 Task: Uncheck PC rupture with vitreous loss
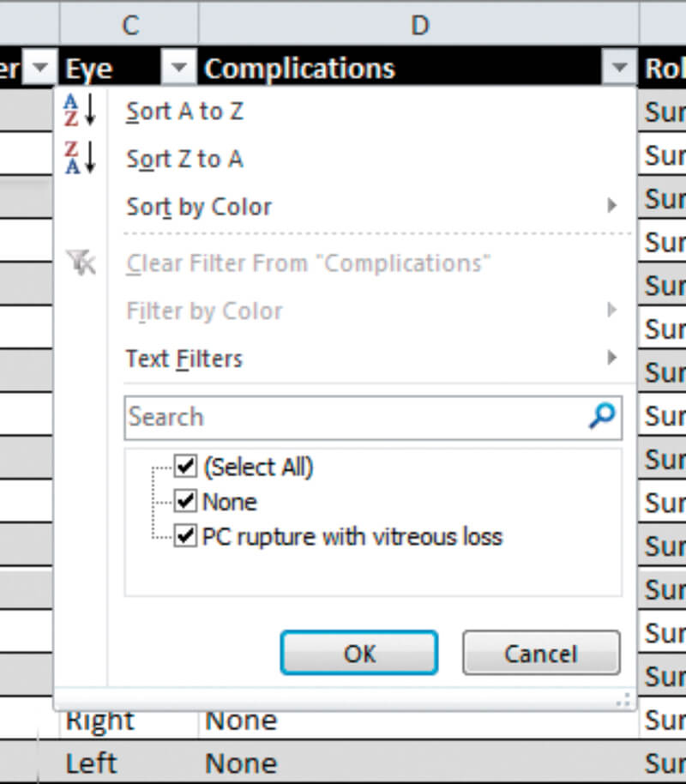click(x=186, y=537)
